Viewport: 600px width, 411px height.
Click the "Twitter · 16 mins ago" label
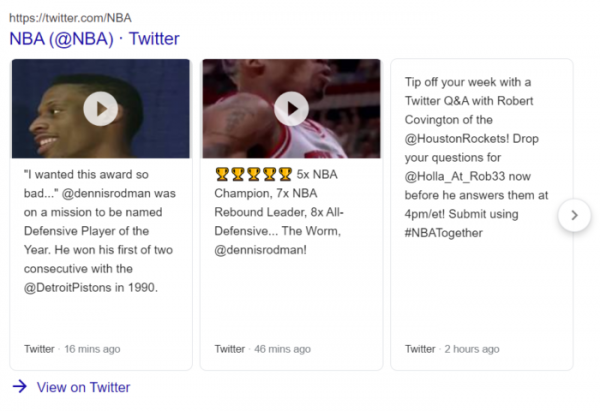click(72, 349)
